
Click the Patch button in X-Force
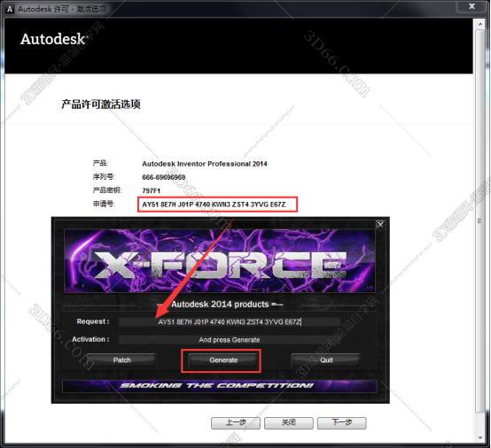[x=121, y=360]
